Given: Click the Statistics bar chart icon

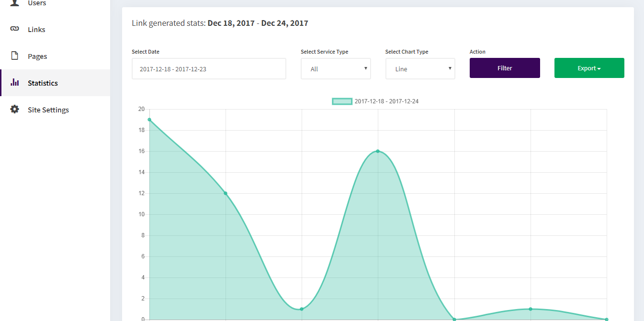Looking at the screenshot, I should [15, 82].
